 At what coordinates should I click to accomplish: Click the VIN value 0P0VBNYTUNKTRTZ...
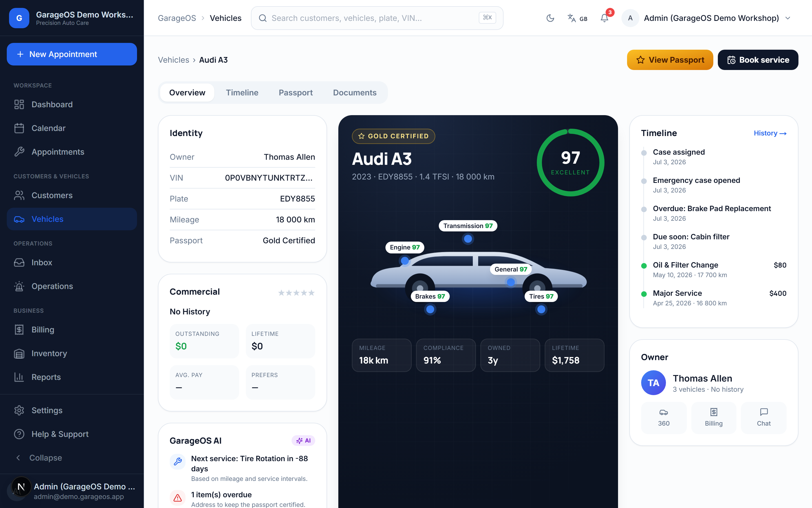point(268,178)
